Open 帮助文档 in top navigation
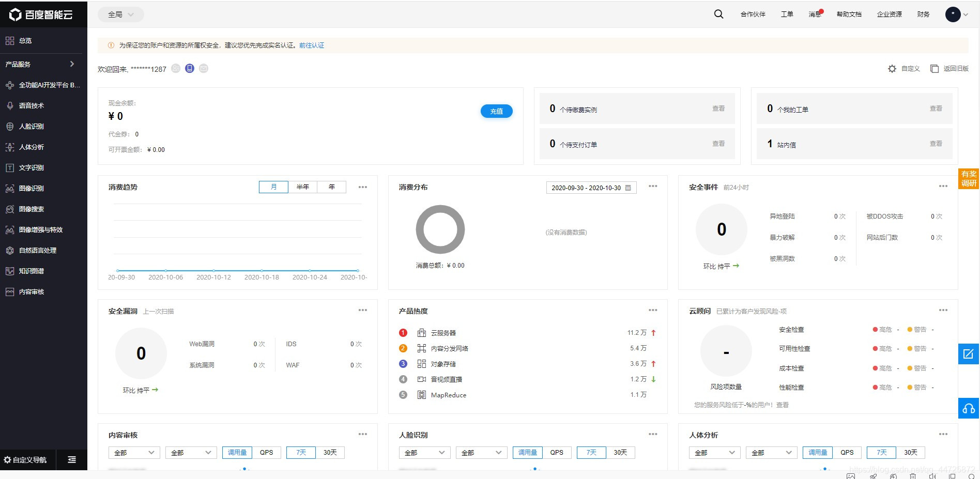The width and height of the screenshot is (980, 479). [x=849, y=14]
